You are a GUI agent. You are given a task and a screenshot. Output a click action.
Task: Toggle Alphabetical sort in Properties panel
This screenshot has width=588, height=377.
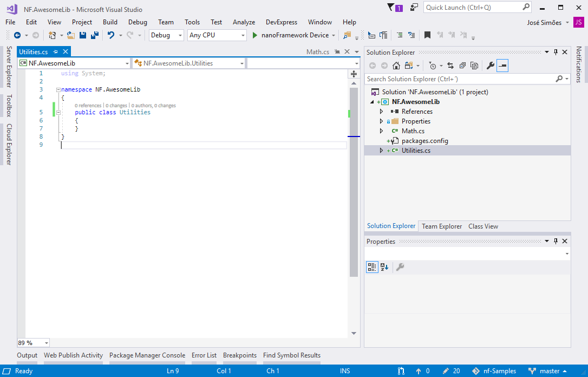coord(384,267)
